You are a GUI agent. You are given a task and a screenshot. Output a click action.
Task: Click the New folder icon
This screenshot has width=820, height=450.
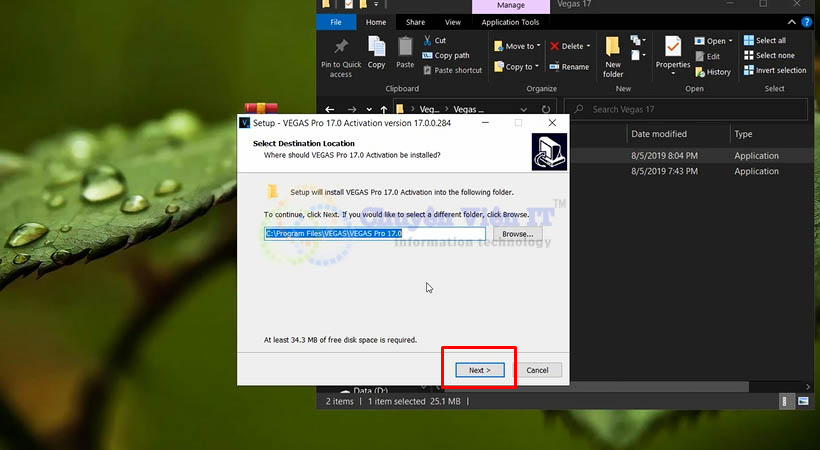(613, 47)
